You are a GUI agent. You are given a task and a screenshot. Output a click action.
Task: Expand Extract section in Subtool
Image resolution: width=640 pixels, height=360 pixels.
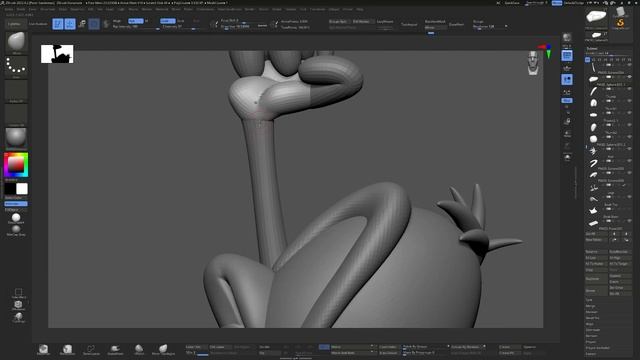[x=591, y=353]
